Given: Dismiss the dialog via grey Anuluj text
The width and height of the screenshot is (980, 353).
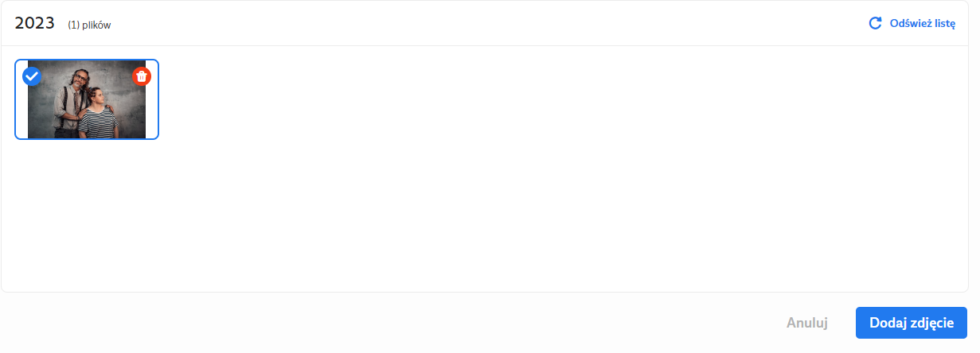Looking at the screenshot, I should [807, 323].
